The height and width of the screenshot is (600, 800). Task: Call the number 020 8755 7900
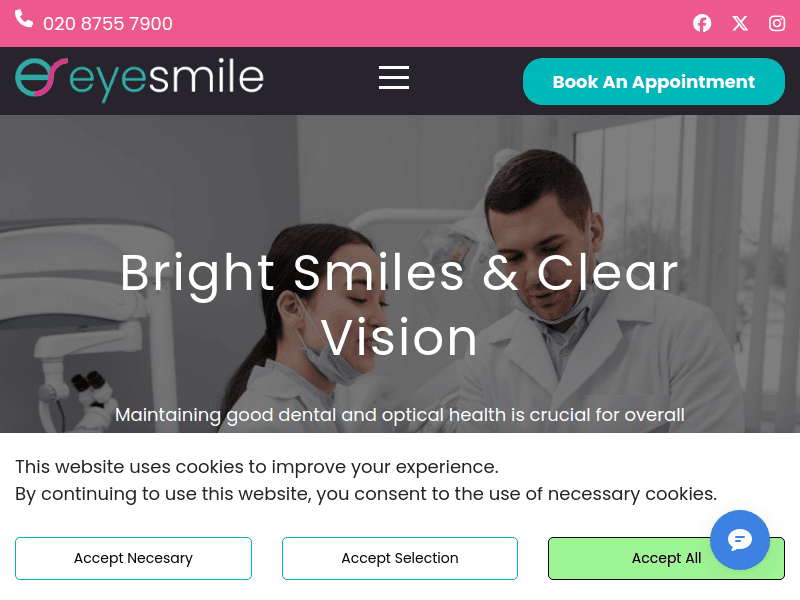(108, 24)
